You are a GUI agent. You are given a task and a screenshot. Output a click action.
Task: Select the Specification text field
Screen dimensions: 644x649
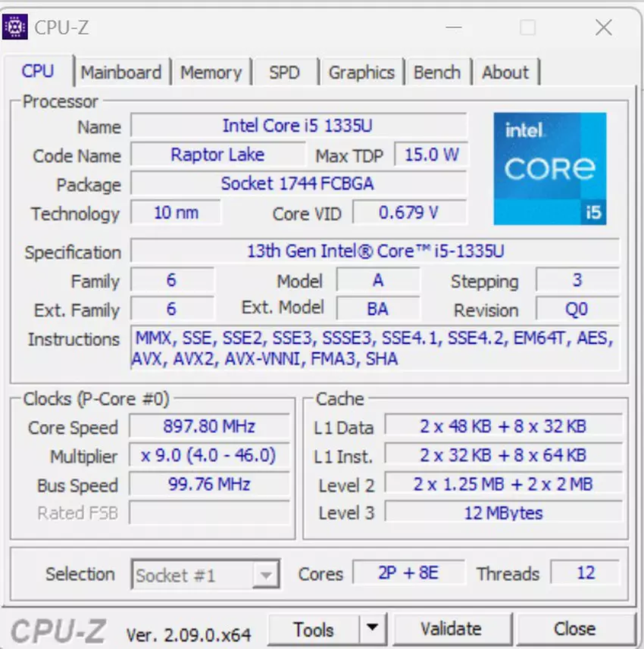point(375,251)
